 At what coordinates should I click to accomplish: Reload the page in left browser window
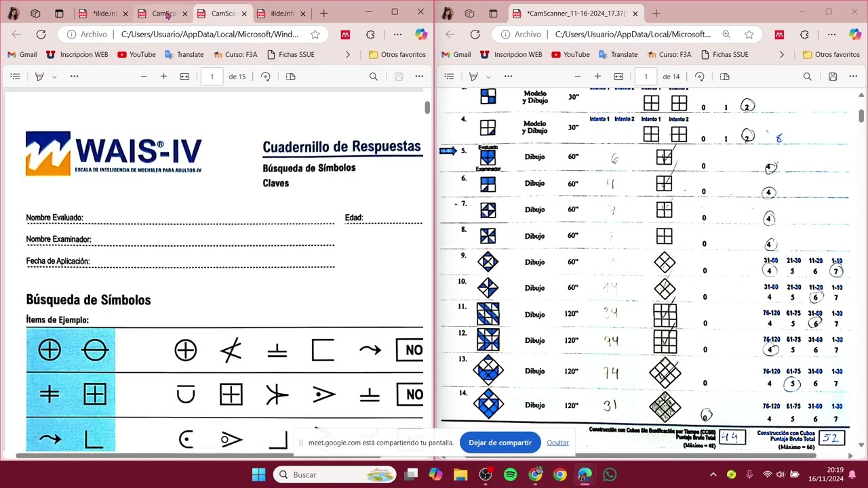(41, 34)
